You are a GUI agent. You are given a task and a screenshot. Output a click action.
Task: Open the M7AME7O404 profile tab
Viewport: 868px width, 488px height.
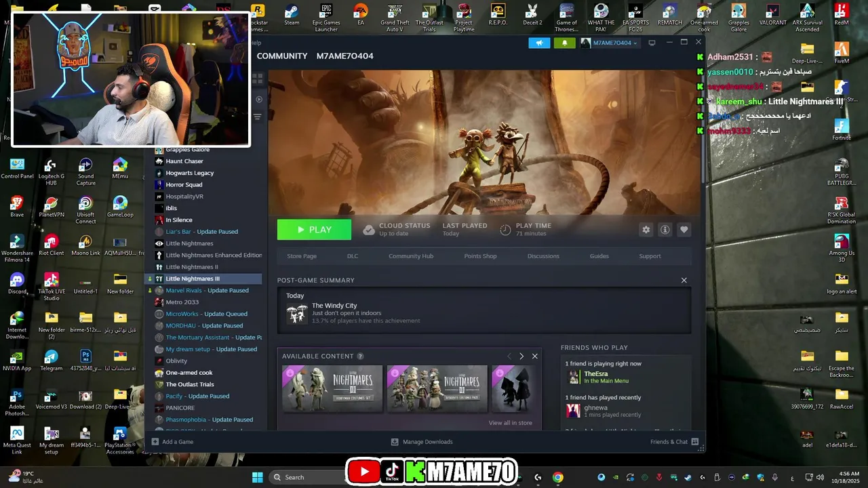tap(344, 56)
